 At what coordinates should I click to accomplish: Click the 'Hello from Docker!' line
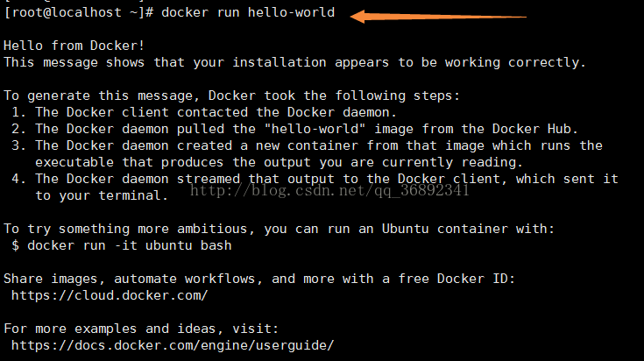point(74,46)
